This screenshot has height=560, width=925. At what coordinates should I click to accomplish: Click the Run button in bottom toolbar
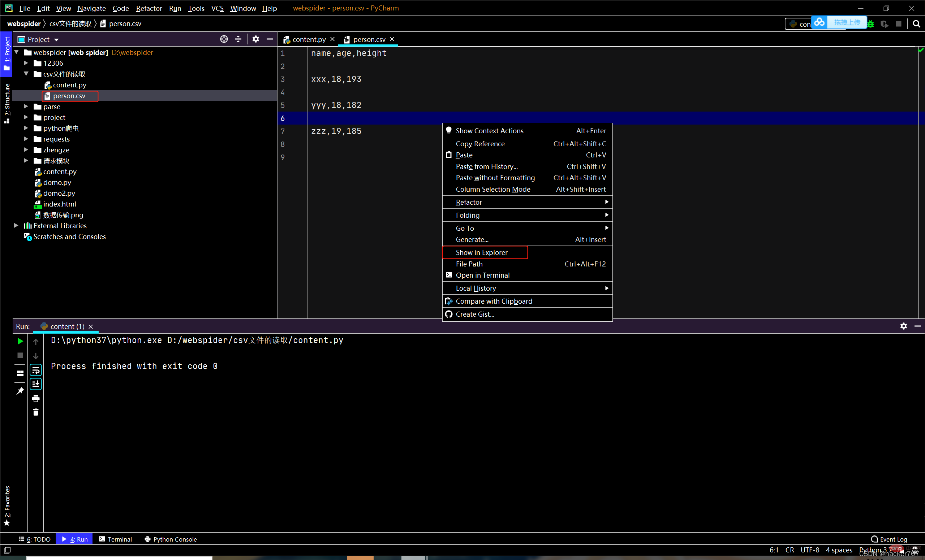click(75, 539)
